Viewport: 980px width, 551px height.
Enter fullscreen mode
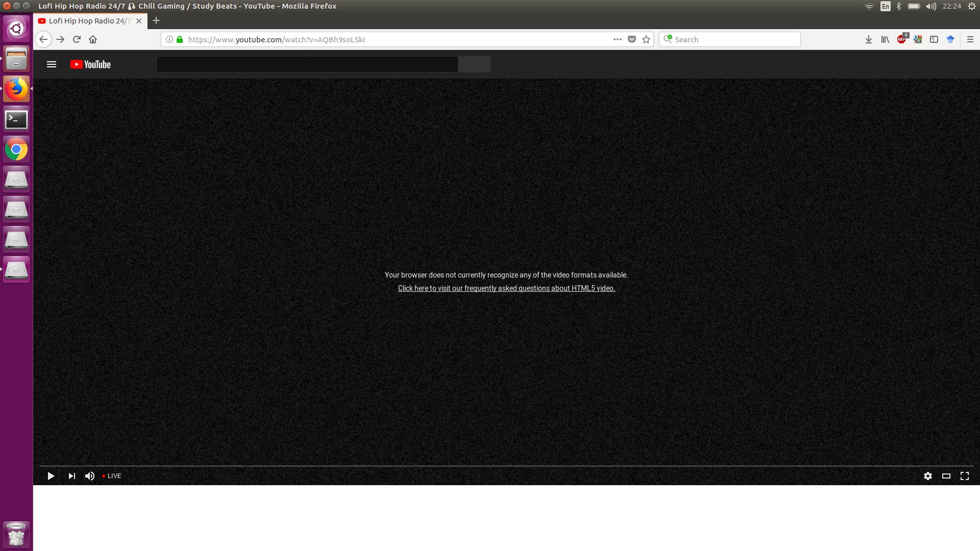(964, 476)
